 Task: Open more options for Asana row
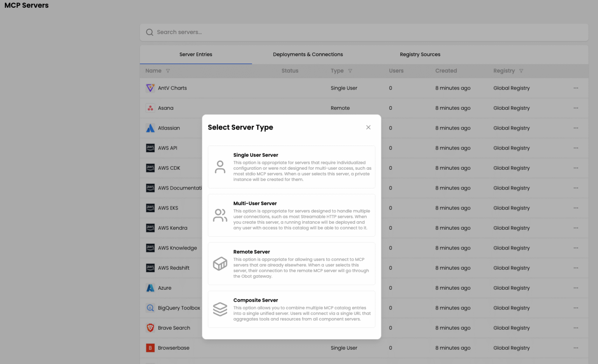(576, 108)
